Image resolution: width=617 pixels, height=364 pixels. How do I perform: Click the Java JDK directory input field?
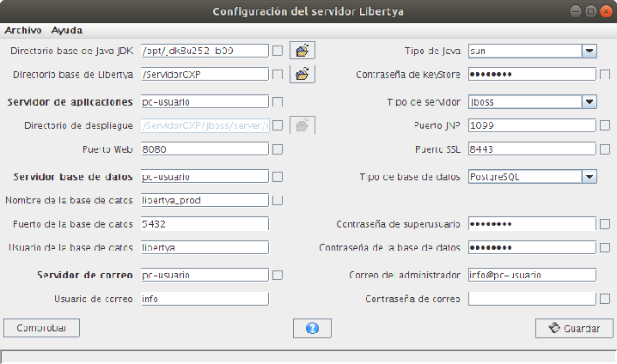[205, 51]
